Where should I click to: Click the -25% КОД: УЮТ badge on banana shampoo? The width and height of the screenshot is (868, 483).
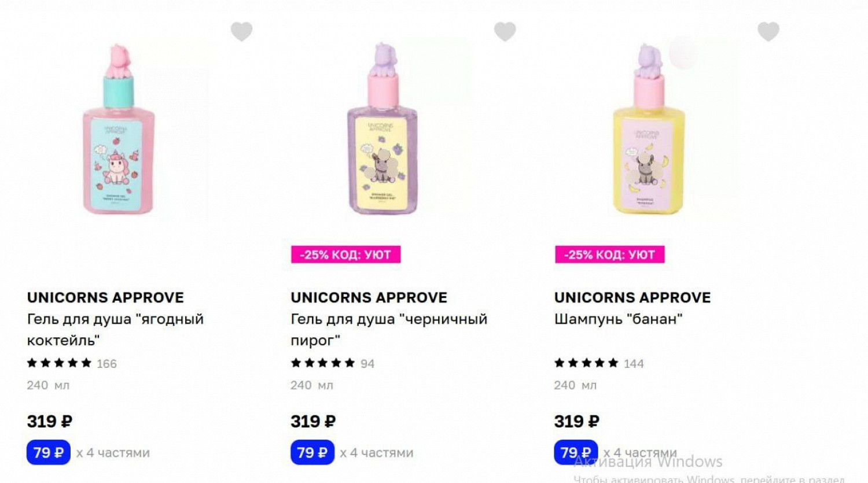click(609, 255)
